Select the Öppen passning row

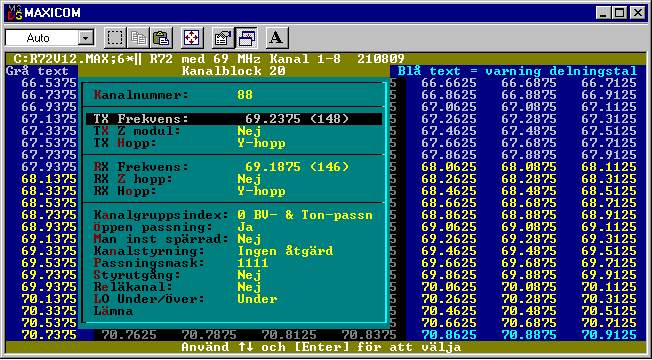click(234, 227)
